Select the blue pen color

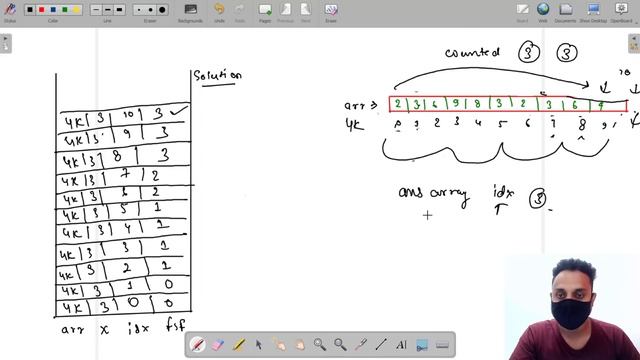coord(53,9)
